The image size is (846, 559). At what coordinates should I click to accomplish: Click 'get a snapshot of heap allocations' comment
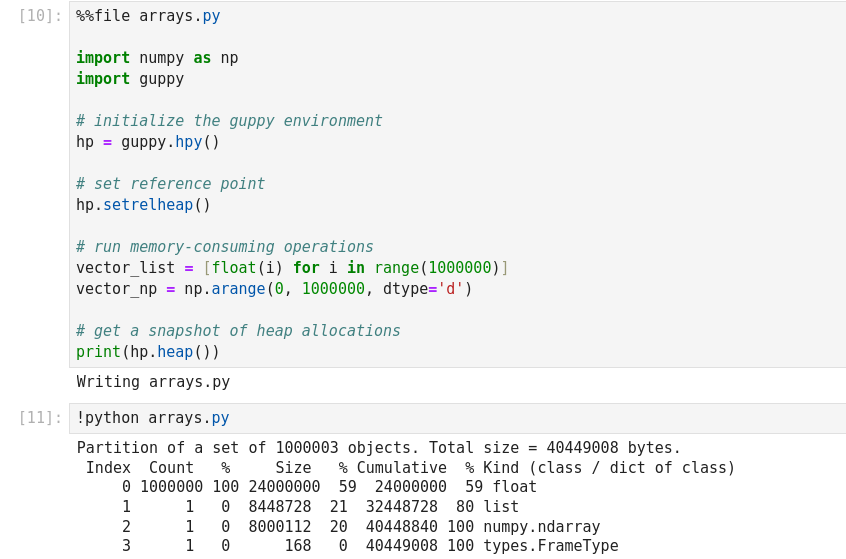click(x=238, y=331)
